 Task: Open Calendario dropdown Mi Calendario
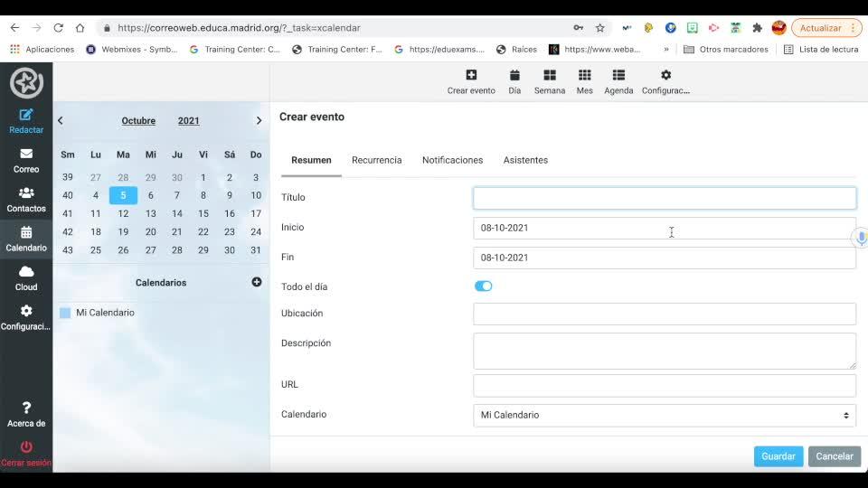point(665,415)
